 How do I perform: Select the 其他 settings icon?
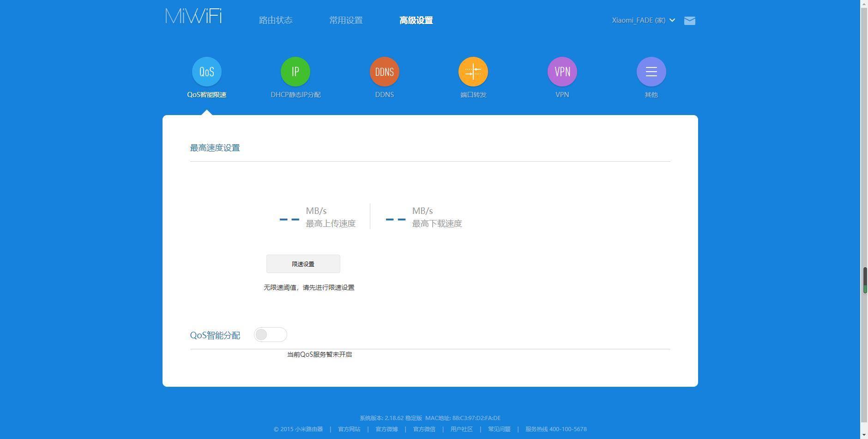pos(651,72)
